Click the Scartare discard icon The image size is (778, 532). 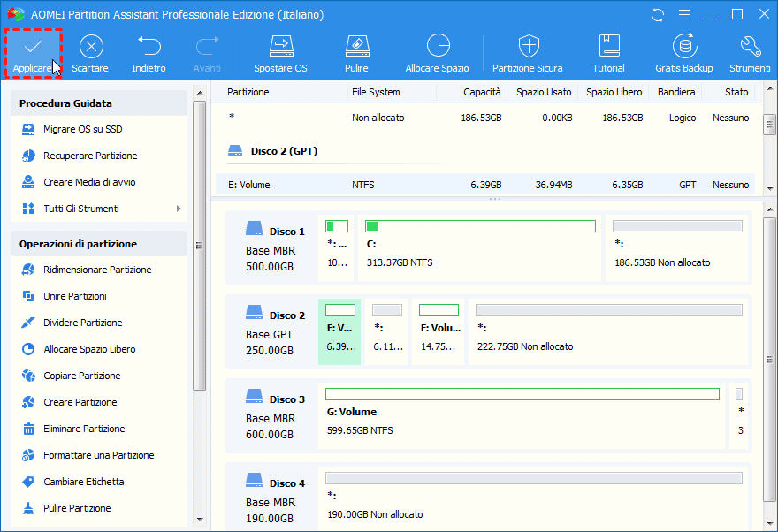tap(90, 46)
